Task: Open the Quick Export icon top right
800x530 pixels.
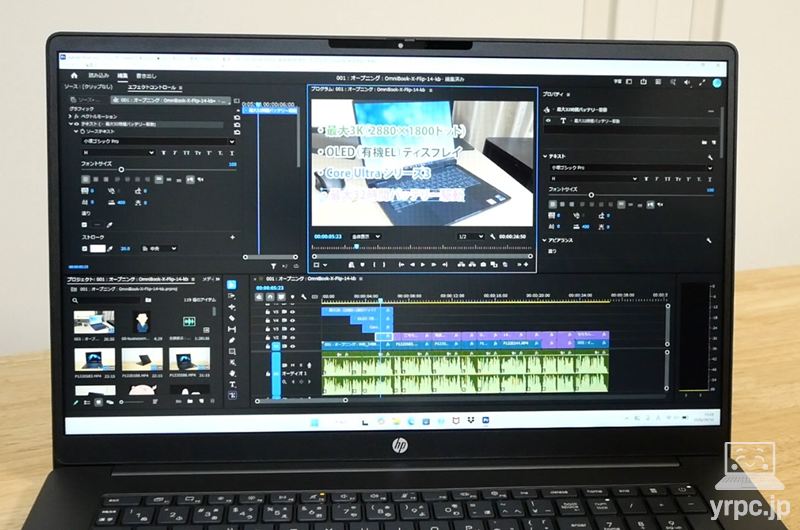Action: (643, 82)
